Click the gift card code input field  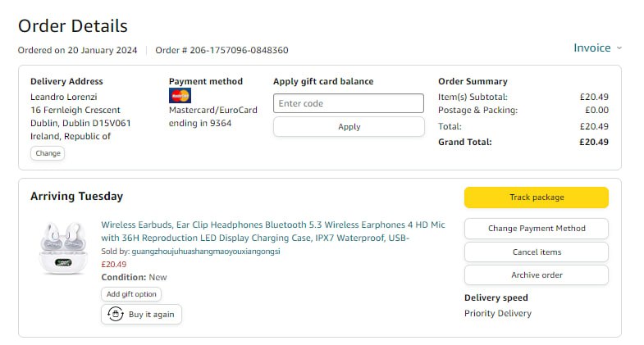[x=348, y=103]
